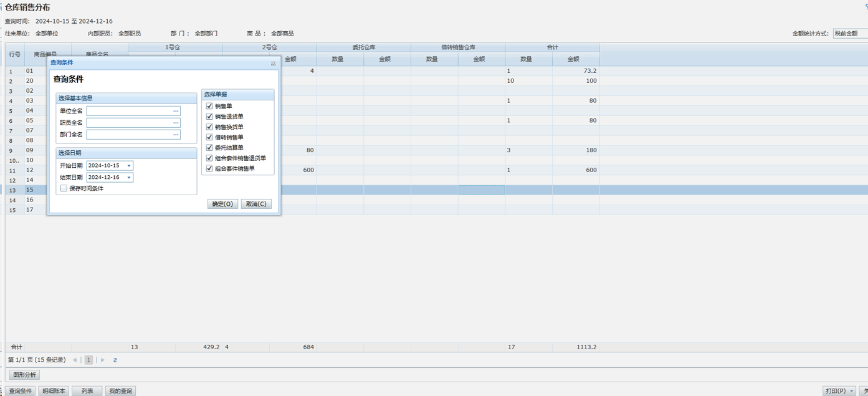Expand the 结束日期 date dropdown
The width and height of the screenshot is (868, 396).
[129, 178]
